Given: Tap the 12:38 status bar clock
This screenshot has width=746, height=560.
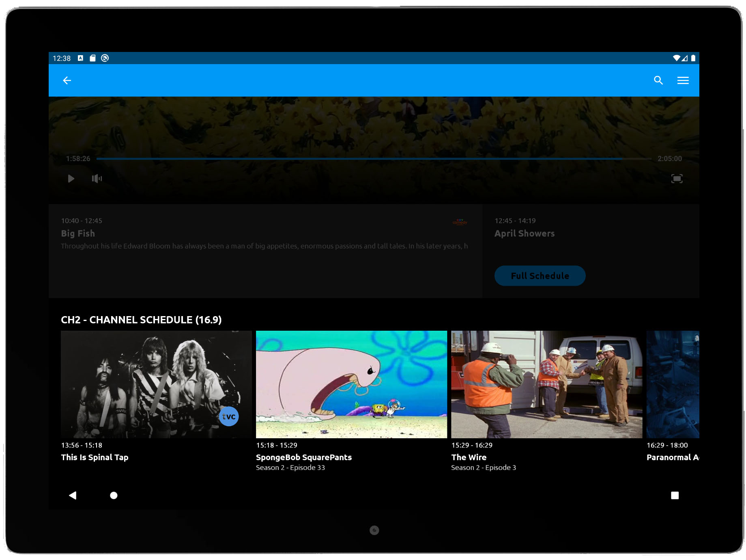Looking at the screenshot, I should click(x=62, y=58).
